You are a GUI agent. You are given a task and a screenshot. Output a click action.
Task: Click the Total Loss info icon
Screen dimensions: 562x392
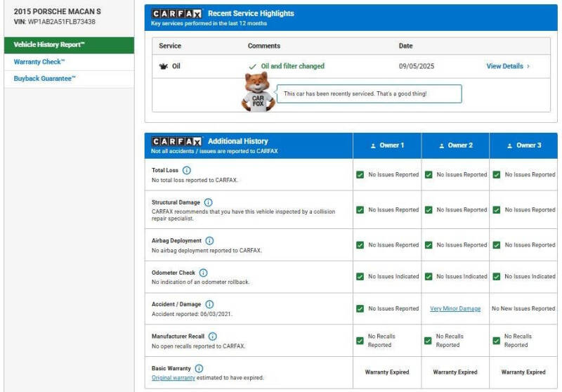[x=186, y=170]
